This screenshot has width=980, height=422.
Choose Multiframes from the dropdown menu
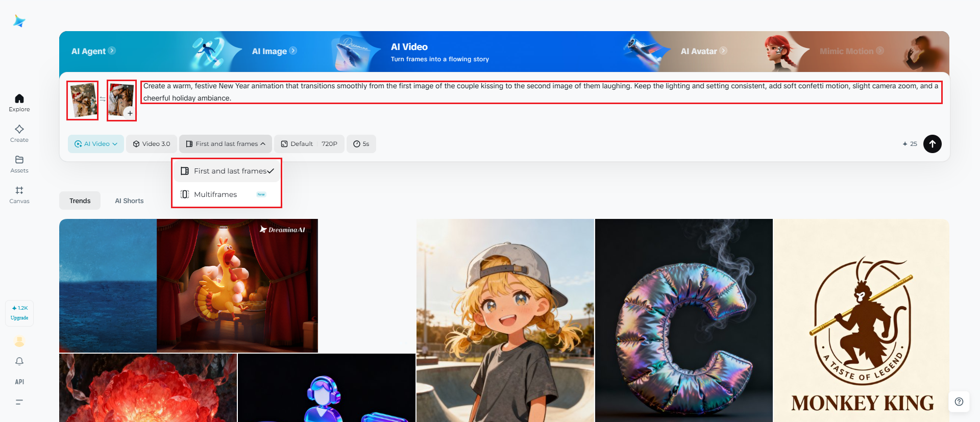point(227,194)
